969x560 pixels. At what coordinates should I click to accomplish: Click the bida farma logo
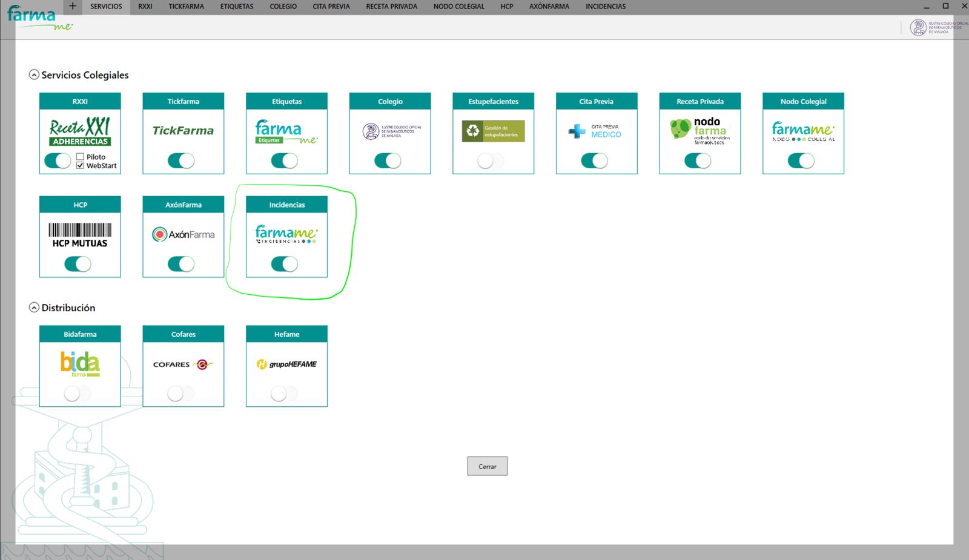[80, 364]
